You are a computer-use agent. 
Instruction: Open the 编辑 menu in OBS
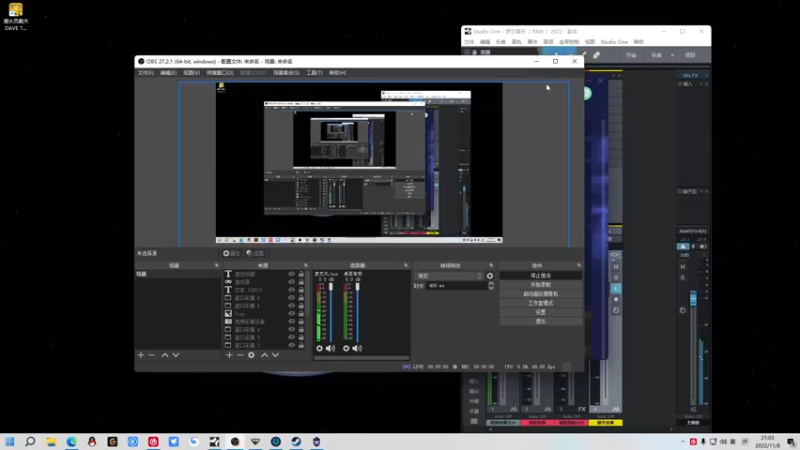(168, 73)
